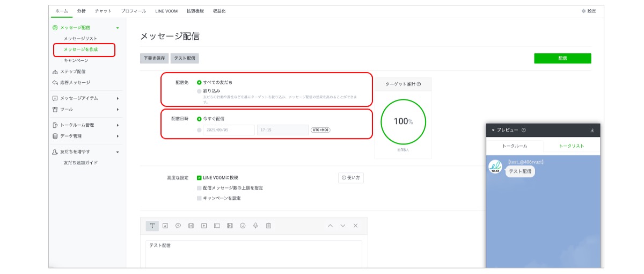Screen dimensions: 644x274
Task: Click the account avatar in the preview
Action: 495,167
